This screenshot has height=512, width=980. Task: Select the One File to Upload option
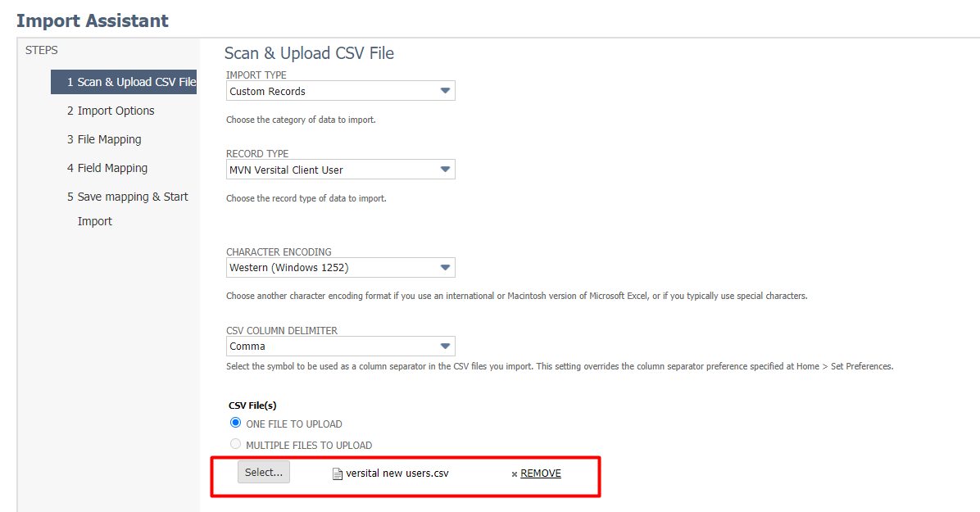click(236, 424)
